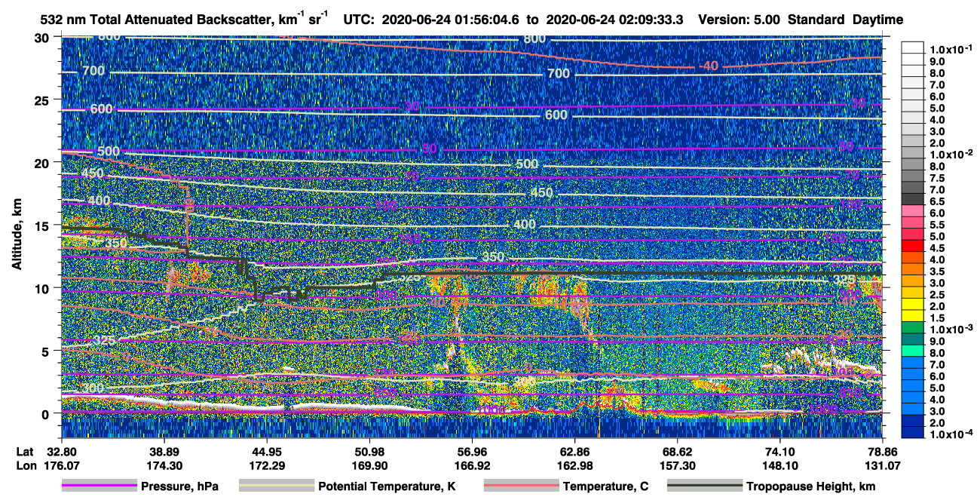Click the colorbar label 1.0x10-2
Screen dimensions: 980x503
(x=951, y=154)
